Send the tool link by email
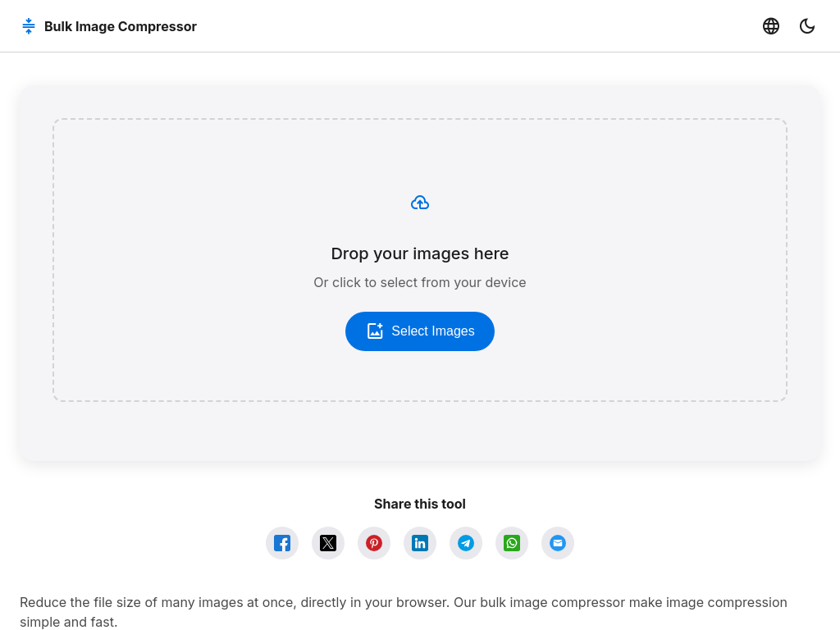The width and height of the screenshot is (840, 630). tap(558, 543)
